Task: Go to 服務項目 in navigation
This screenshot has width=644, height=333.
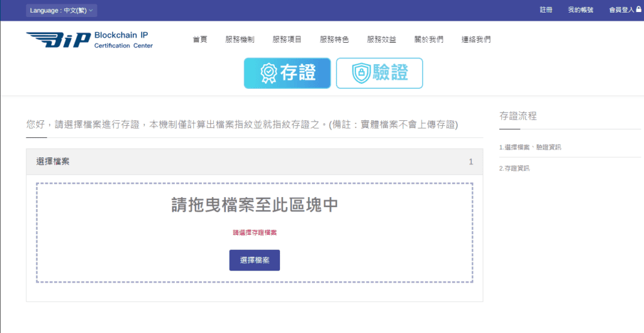Action: pyautogui.click(x=287, y=40)
